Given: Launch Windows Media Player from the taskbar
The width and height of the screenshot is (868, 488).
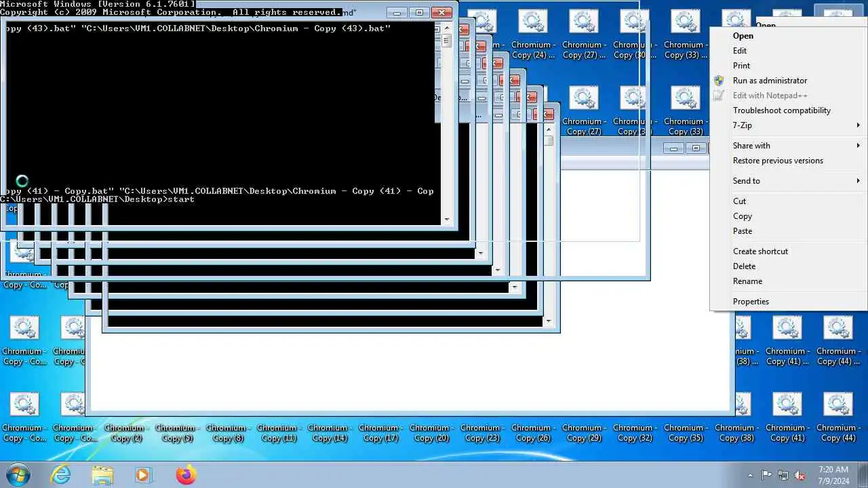Looking at the screenshot, I should (143, 474).
